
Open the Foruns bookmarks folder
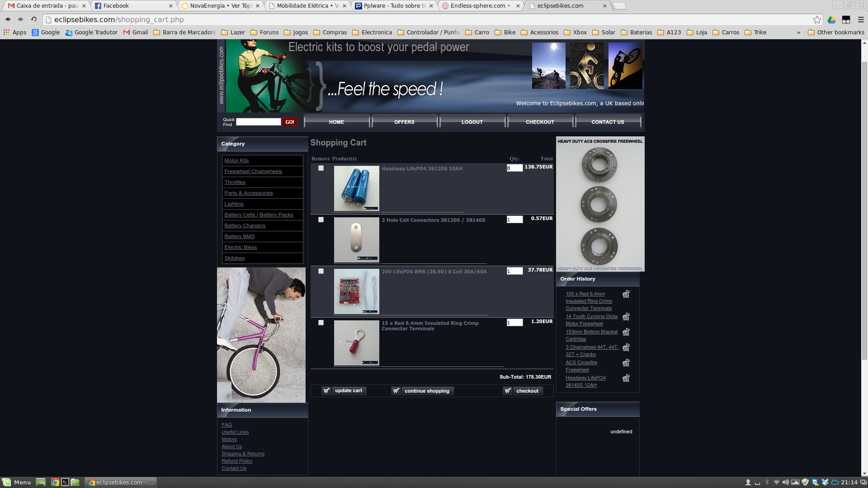[264, 33]
